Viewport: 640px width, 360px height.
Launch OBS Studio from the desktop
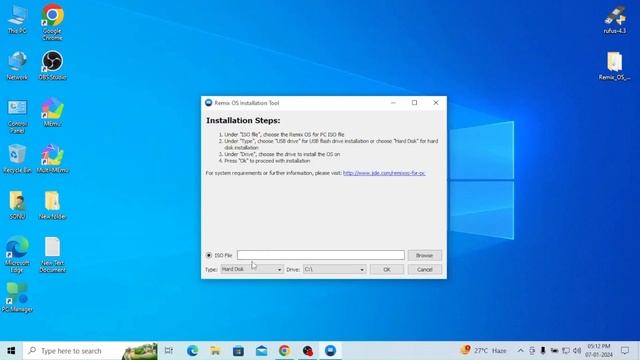coord(52,65)
